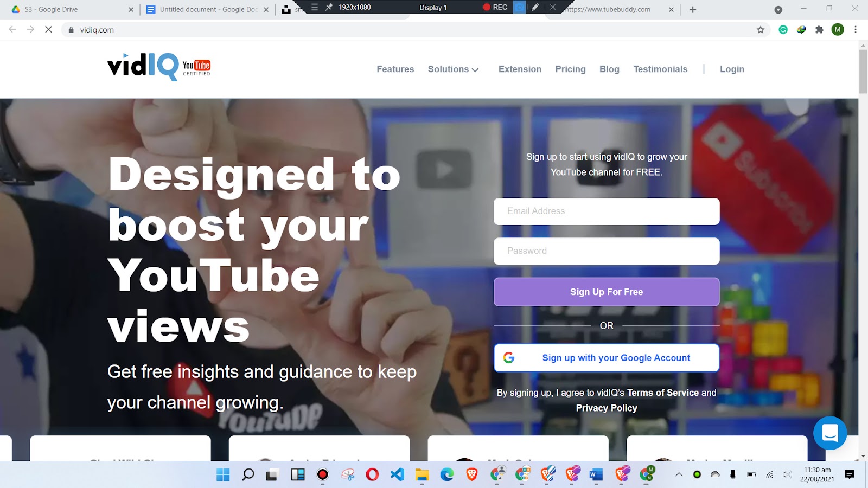868x488 pixels.
Task: Sign up with your Google Account
Action: pos(607,358)
